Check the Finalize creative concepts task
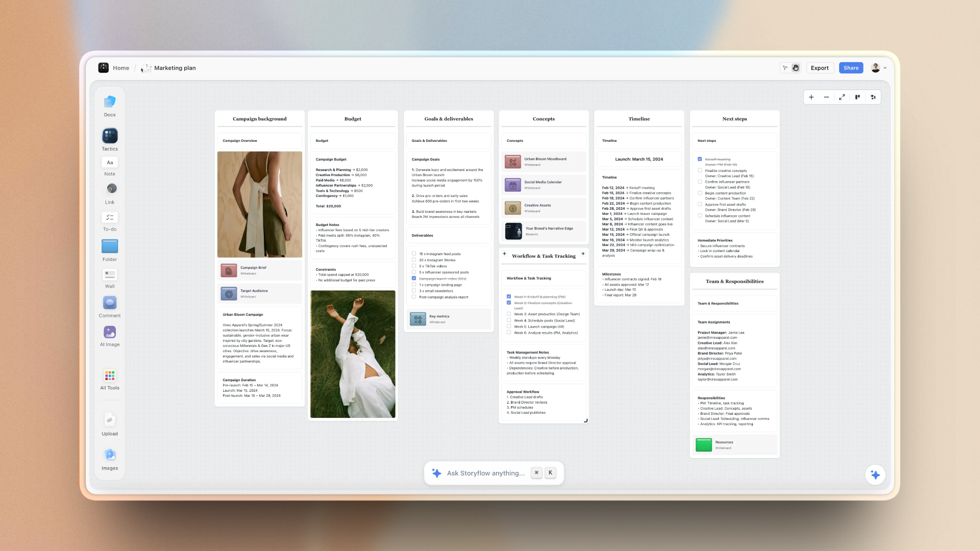 [x=700, y=170]
